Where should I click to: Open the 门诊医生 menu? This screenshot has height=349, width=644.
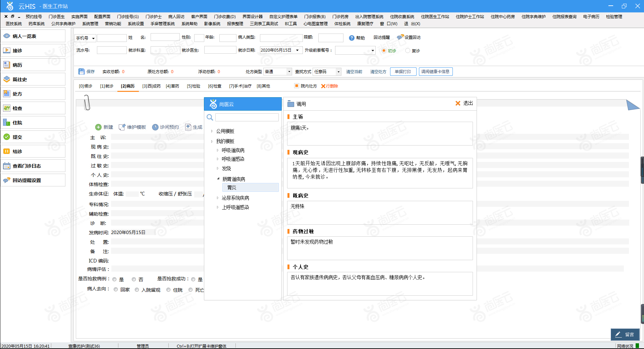57,16
